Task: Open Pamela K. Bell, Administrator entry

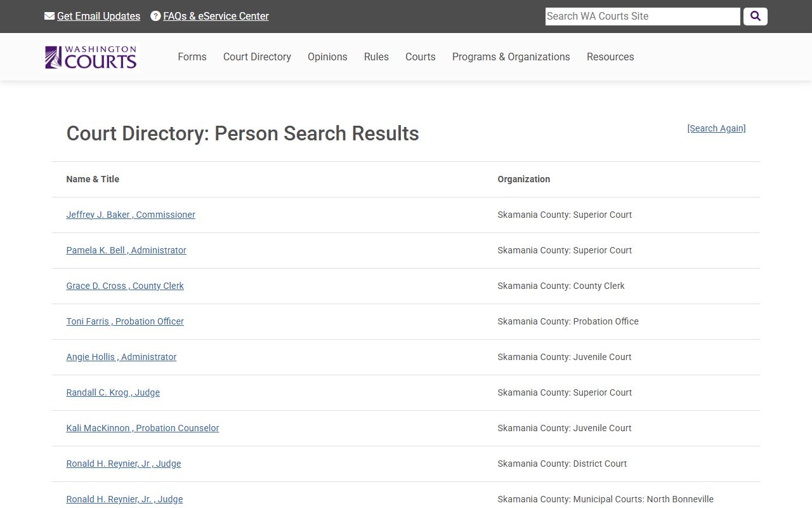Action: pos(126,250)
